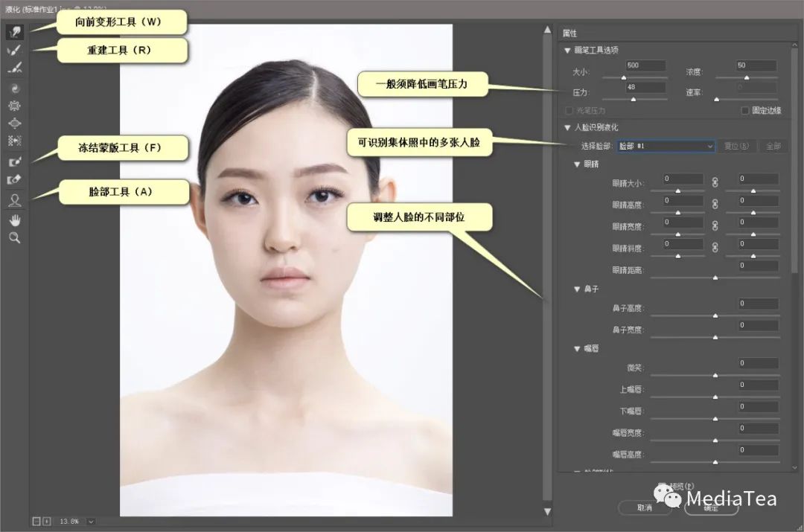This screenshot has width=804, height=532.
Task: Toggle link icon for 眼睛大小
Action: (x=715, y=182)
